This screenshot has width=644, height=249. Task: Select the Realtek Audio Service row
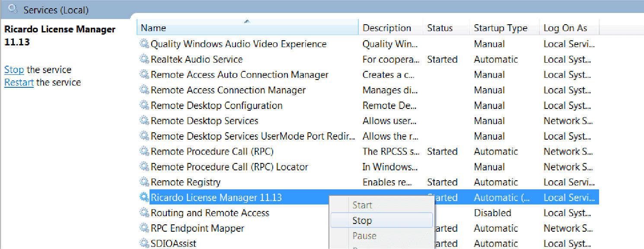(x=368, y=59)
